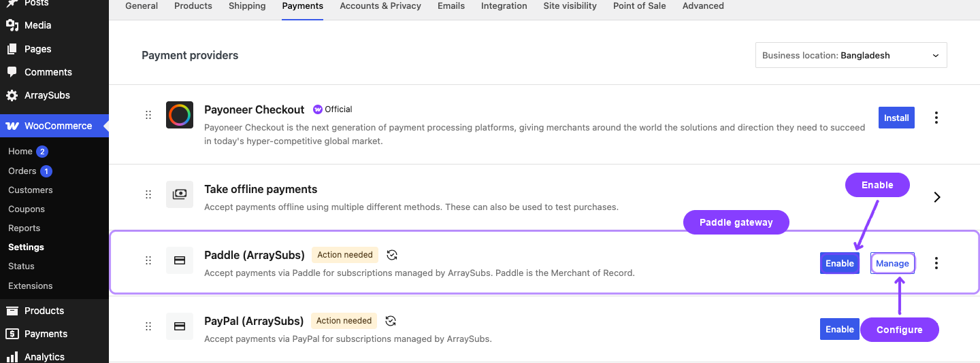The image size is (980, 363).
Task: Open the Extensions submenu item
Action: (x=31, y=286)
